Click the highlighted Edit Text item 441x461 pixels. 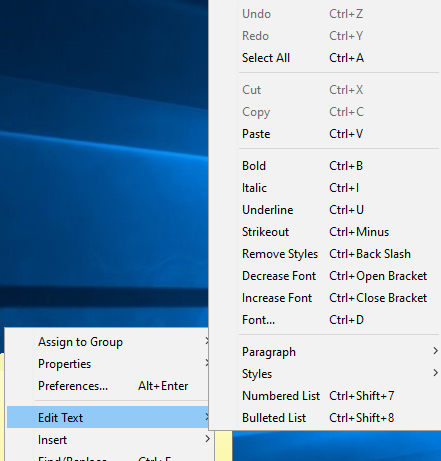click(107, 417)
